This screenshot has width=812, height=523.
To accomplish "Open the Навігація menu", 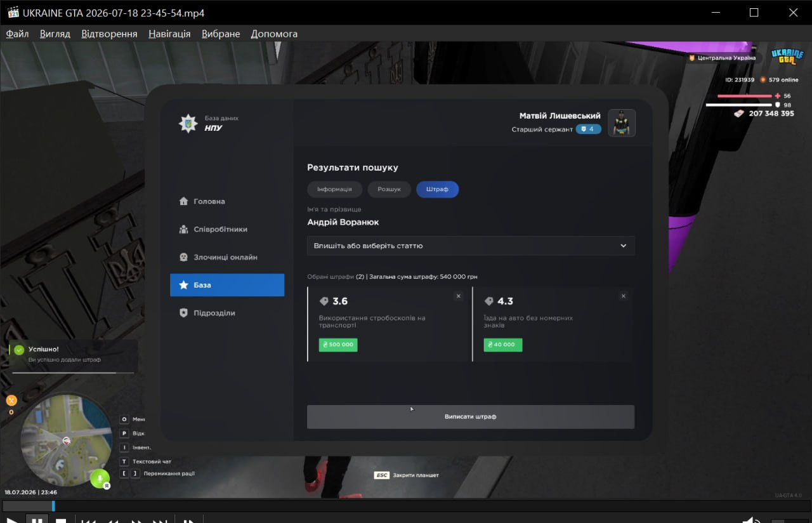I will point(169,34).
